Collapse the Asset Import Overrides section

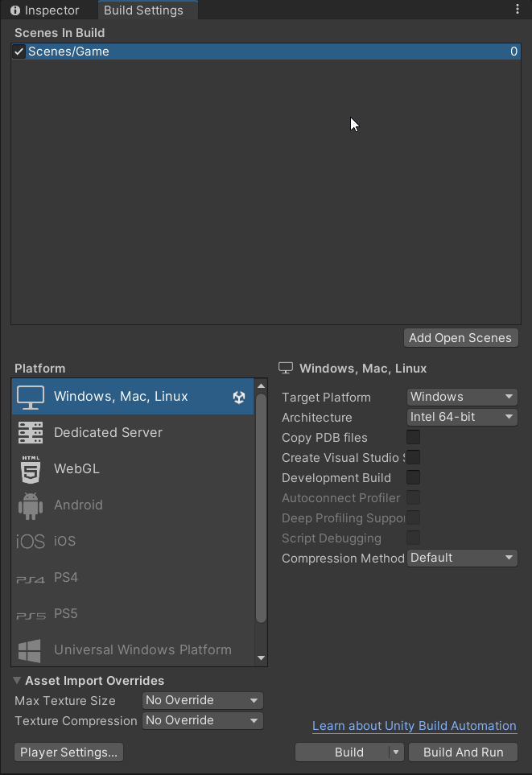click(17, 681)
